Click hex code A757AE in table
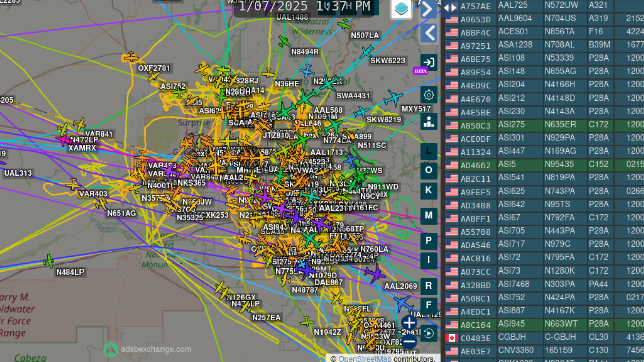 click(x=475, y=6)
